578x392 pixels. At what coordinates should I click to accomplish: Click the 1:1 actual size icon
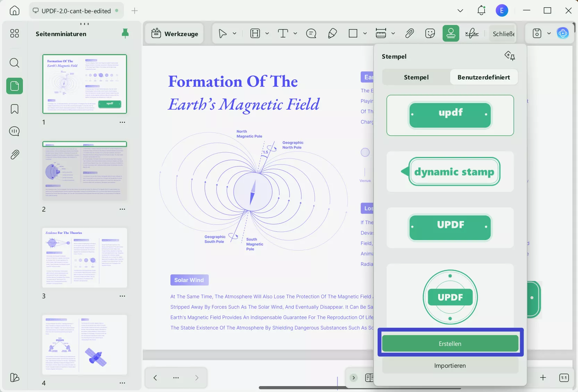point(564,378)
